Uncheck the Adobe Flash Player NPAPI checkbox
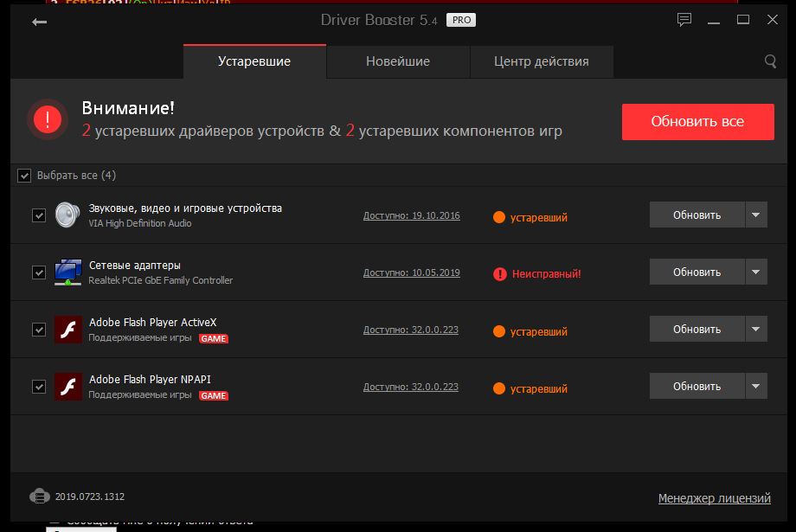The image size is (796, 532). coord(39,387)
